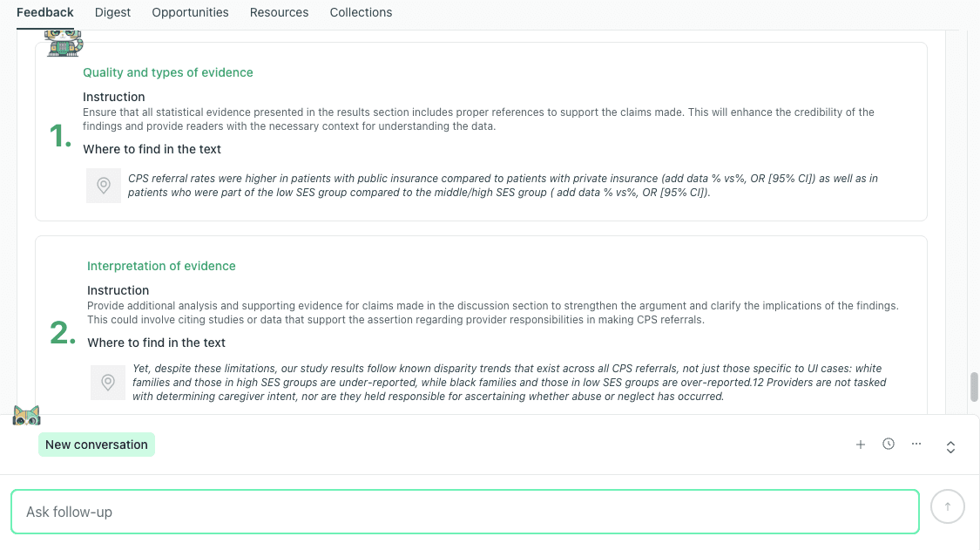Stay on the Feedback tab by clicking it
The width and height of the screenshot is (980, 550).
pyautogui.click(x=45, y=12)
